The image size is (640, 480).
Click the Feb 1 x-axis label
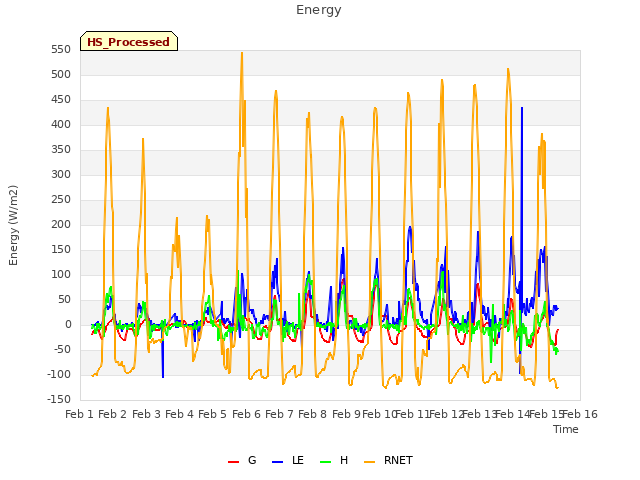[80, 414]
